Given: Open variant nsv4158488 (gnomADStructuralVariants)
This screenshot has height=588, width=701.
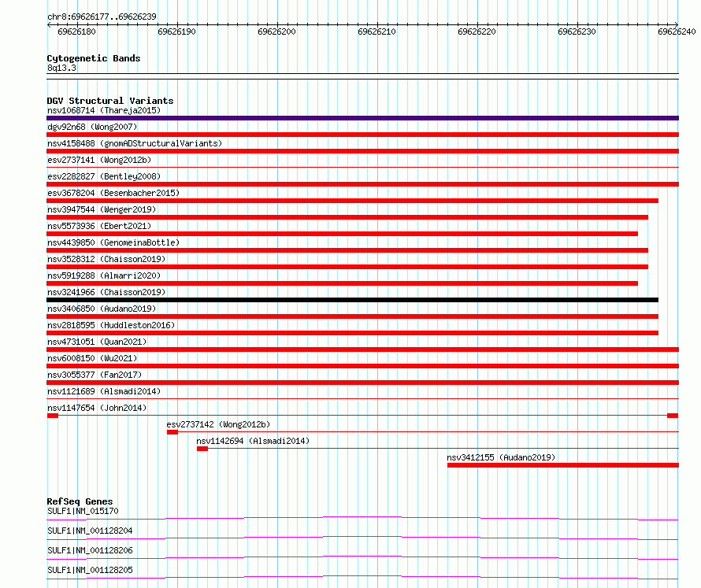Looking at the screenshot, I should click(x=135, y=143).
